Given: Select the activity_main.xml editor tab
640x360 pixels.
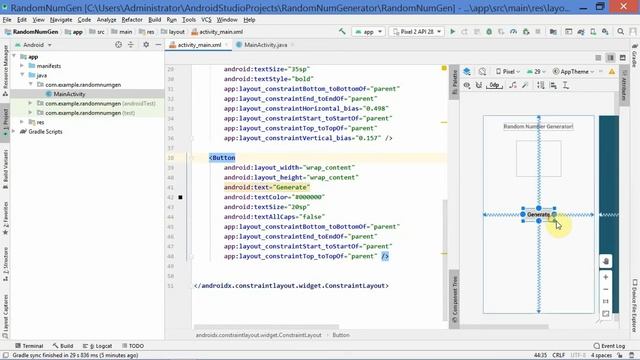Looking at the screenshot, I should pyautogui.click(x=199, y=45).
